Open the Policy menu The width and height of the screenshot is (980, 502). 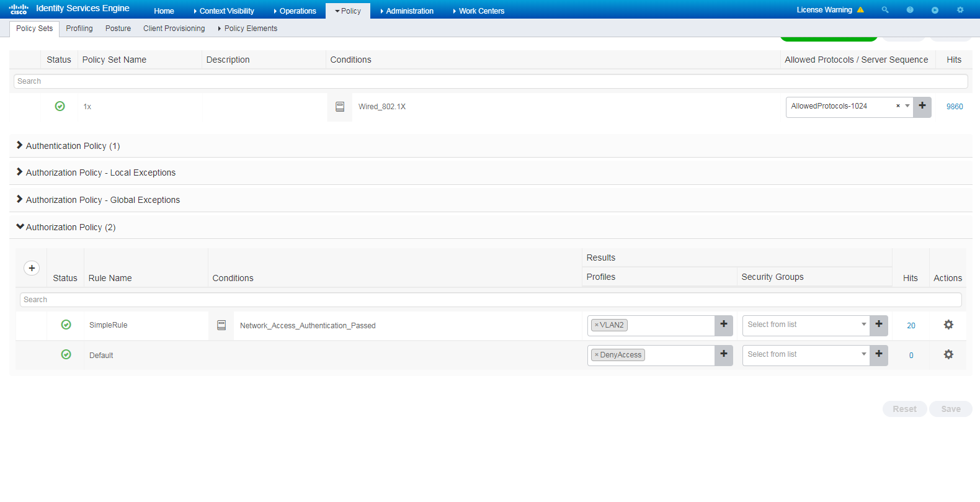[x=348, y=11]
